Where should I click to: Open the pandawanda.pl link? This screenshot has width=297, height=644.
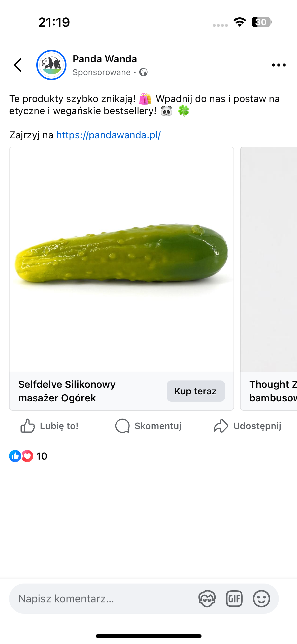[x=108, y=135]
